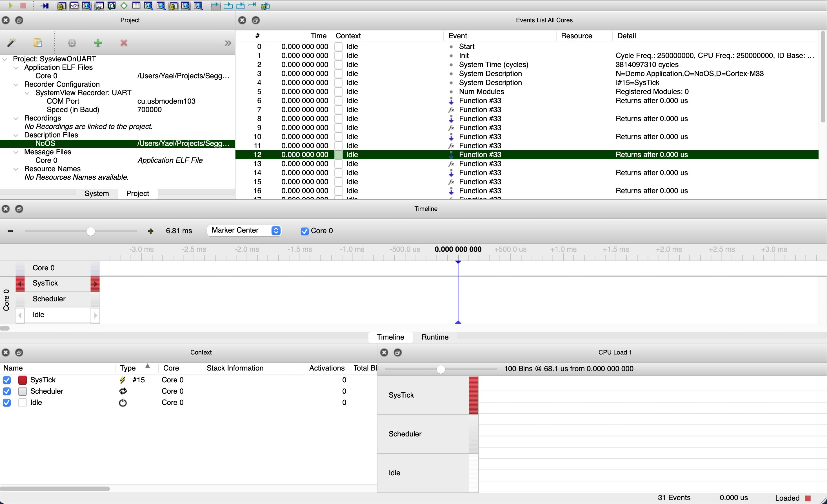827x504 pixels.
Task: Click the left arrow beside Idle timeline row
Action: click(20, 315)
